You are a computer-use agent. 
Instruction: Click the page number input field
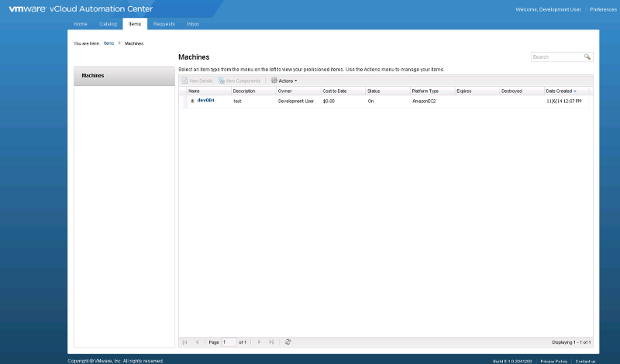click(229, 342)
